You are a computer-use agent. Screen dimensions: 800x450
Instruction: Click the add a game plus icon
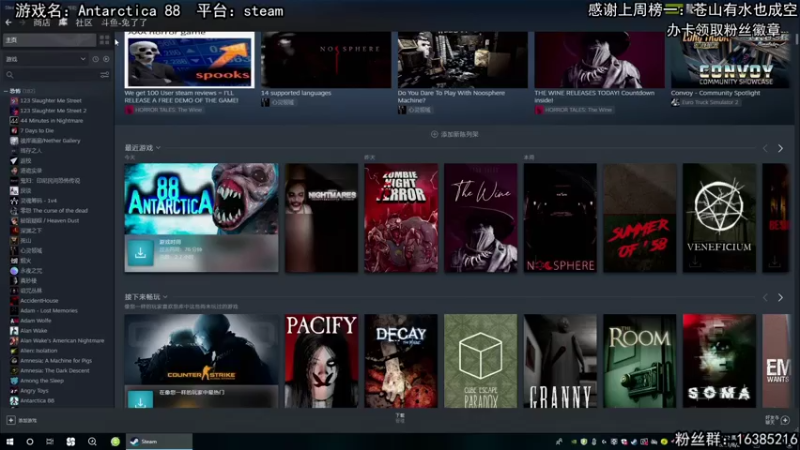click(x=11, y=420)
